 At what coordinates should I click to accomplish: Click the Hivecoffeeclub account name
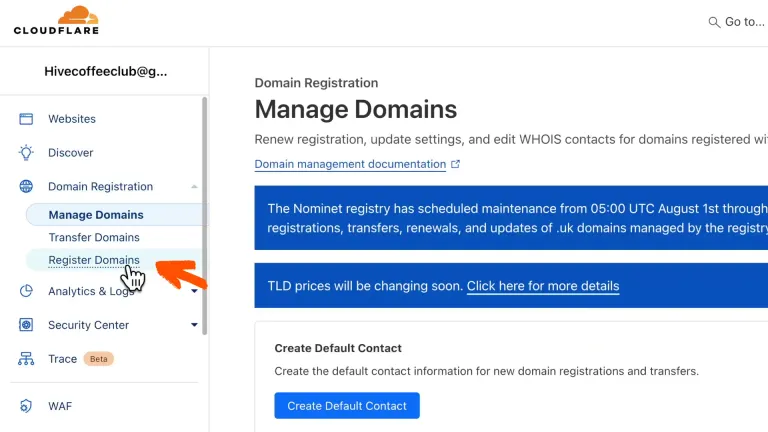point(106,72)
